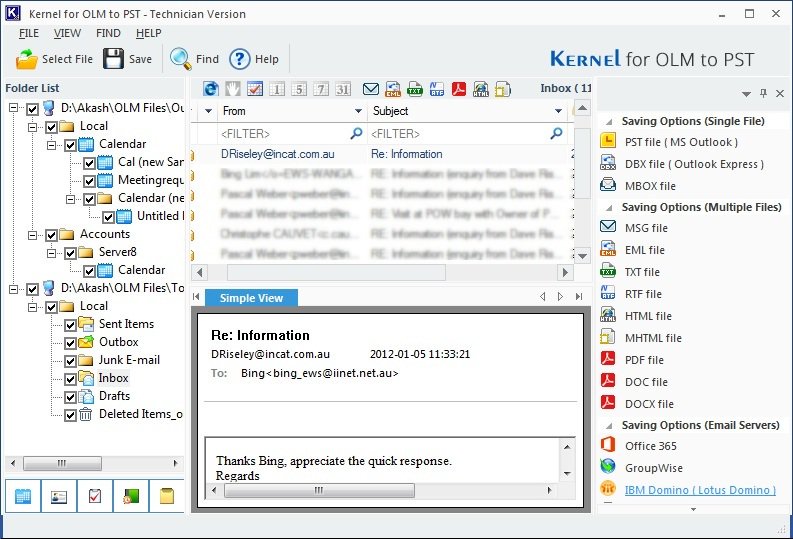
Task: Select the 1-day view icon
Action: (x=277, y=89)
